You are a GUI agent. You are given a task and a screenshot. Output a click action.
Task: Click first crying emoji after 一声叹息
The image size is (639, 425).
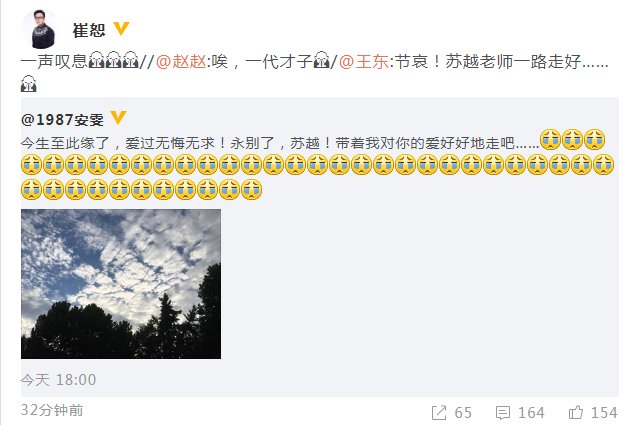click(x=96, y=60)
